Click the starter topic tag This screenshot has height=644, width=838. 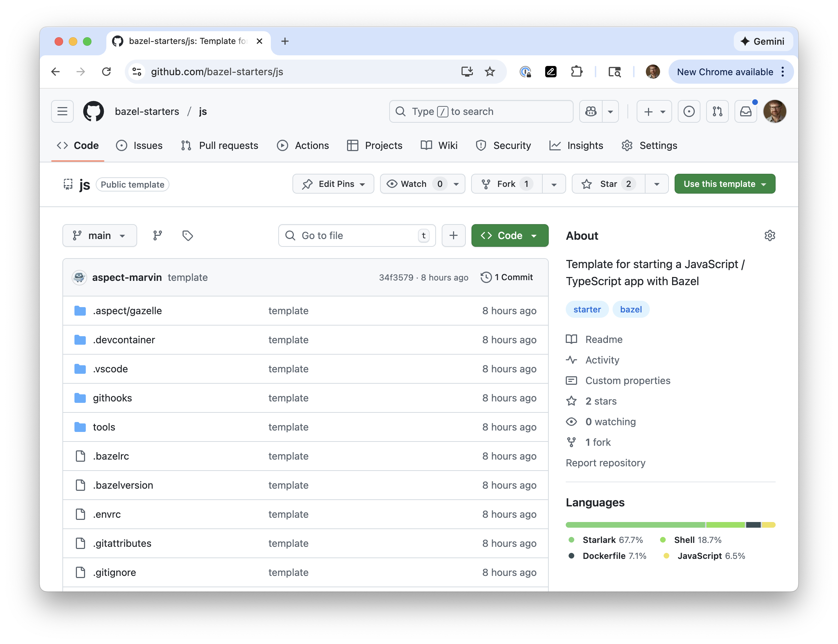point(587,309)
